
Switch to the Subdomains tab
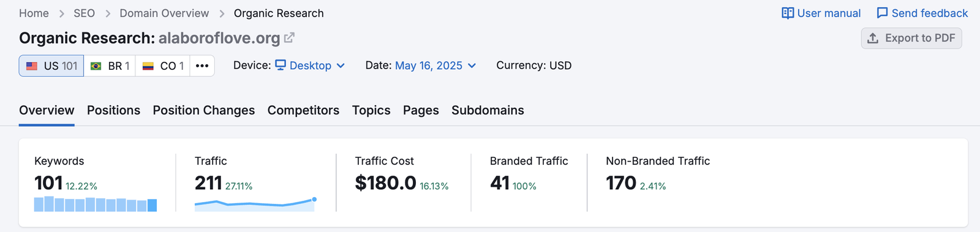coord(488,110)
